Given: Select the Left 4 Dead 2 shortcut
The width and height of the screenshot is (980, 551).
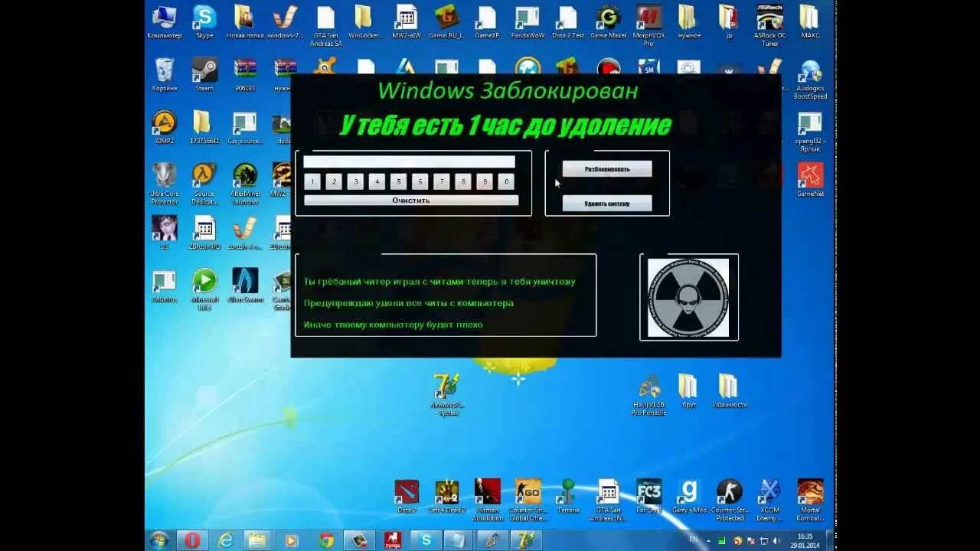Looking at the screenshot, I should 446,497.
